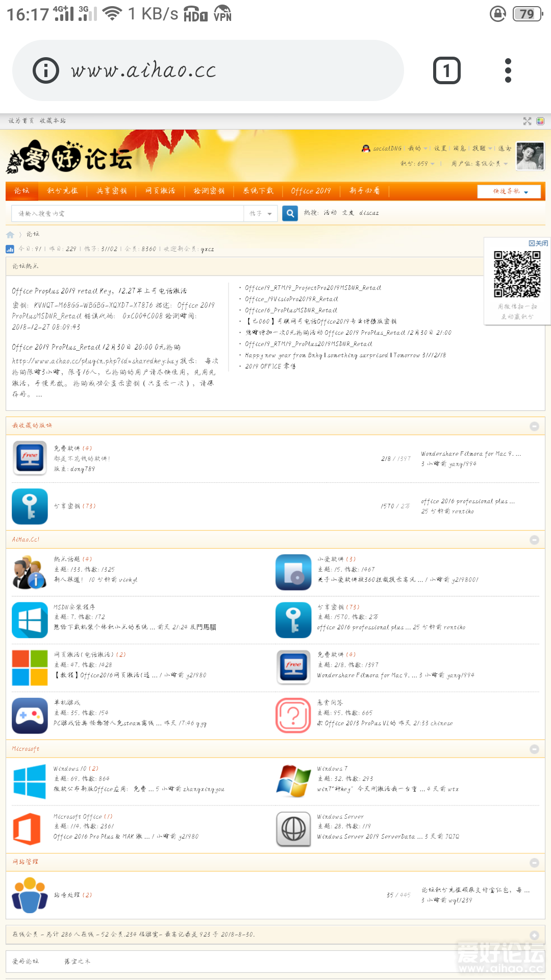Screen dimensions: 551x980
Task: Open the 检测密钥 nav item
Action: click(x=209, y=191)
